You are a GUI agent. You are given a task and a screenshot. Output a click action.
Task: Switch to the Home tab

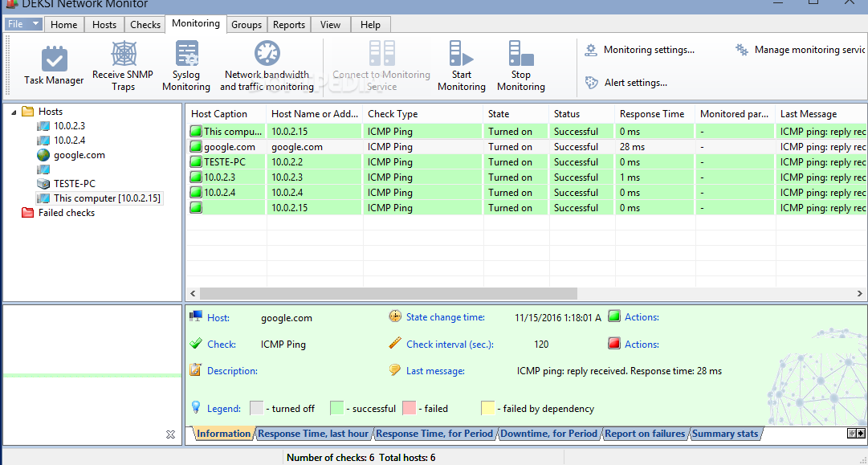[x=63, y=24]
